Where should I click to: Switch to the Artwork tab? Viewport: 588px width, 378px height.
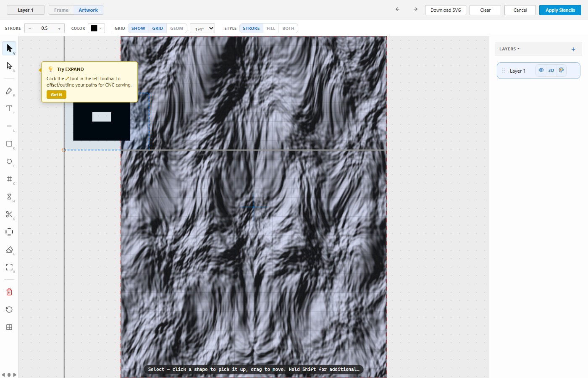(88, 10)
